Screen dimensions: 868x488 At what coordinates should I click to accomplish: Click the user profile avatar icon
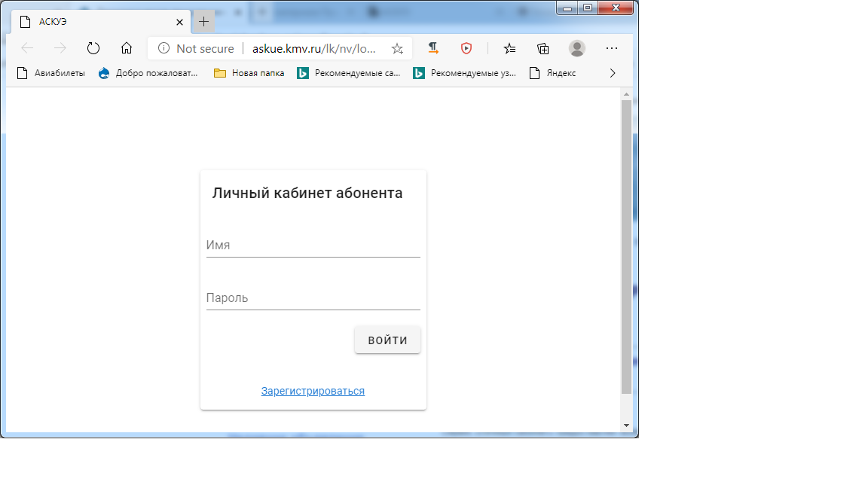pos(577,48)
